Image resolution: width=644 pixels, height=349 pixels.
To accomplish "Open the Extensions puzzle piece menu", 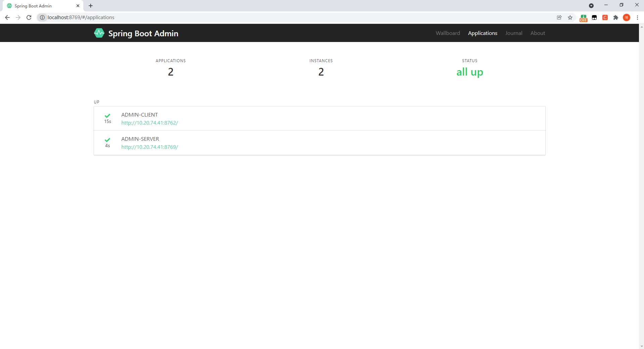I will click(616, 17).
